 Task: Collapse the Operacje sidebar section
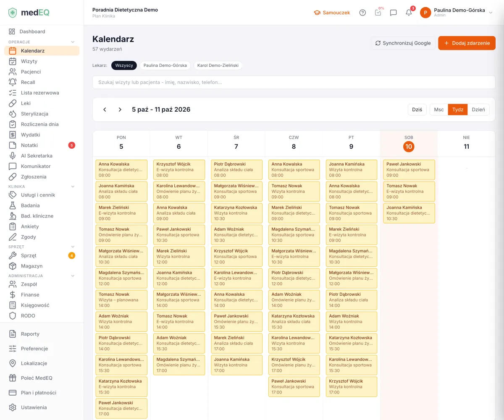click(x=73, y=42)
